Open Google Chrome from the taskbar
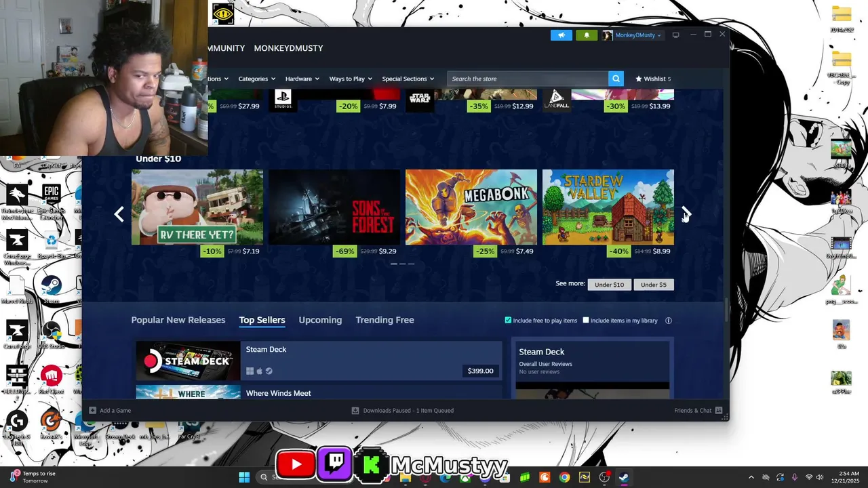This screenshot has width=868, height=488. click(564, 477)
